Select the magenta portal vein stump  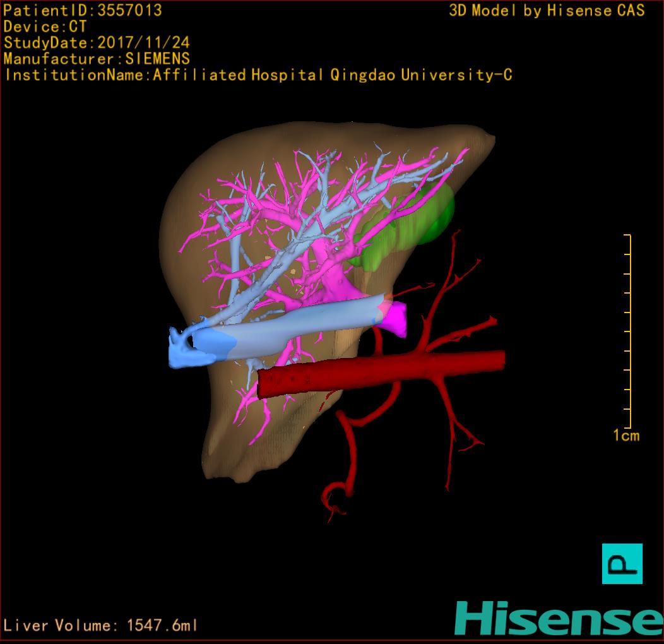(x=394, y=319)
